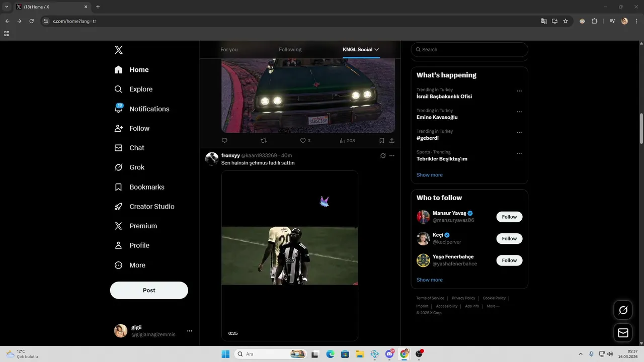
Task: Open Terms of Service link
Action: [x=430, y=298]
